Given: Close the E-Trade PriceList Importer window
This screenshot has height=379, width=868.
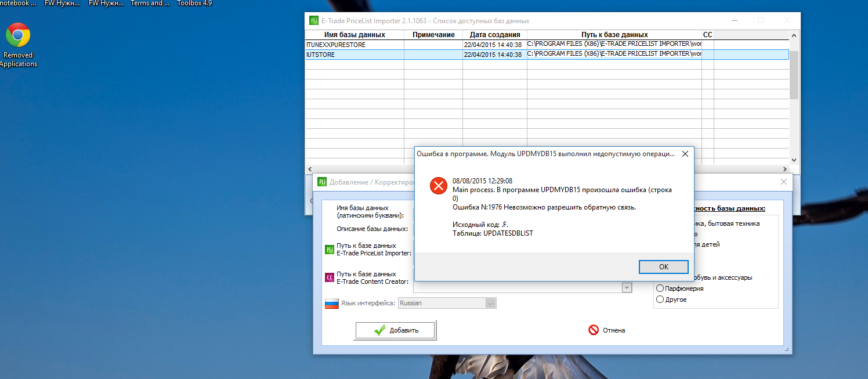Looking at the screenshot, I should click(787, 20).
